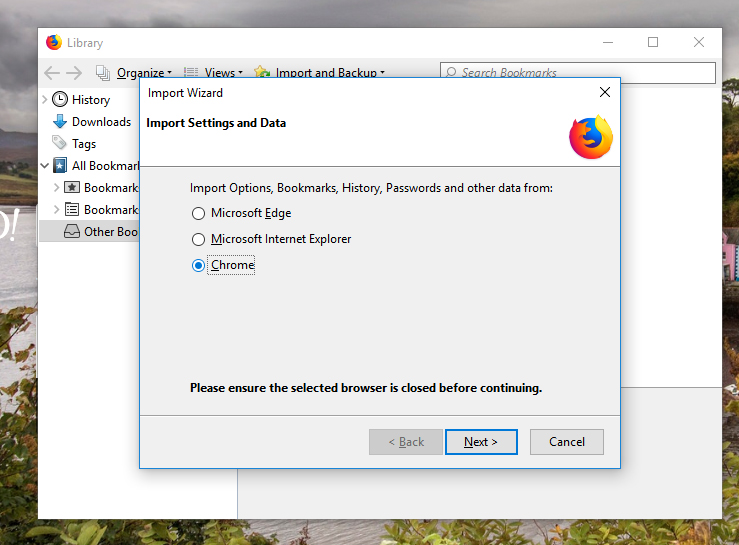Click the back arrow in Library toolbar
The height and width of the screenshot is (545, 739).
pyautogui.click(x=52, y=73)
